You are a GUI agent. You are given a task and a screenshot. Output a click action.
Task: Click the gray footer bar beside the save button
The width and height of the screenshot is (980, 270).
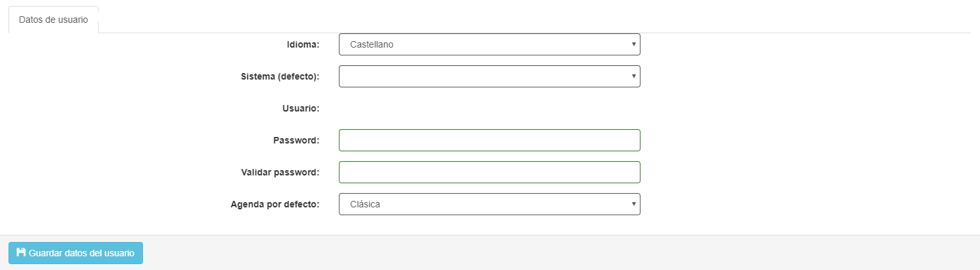(522, 253)
